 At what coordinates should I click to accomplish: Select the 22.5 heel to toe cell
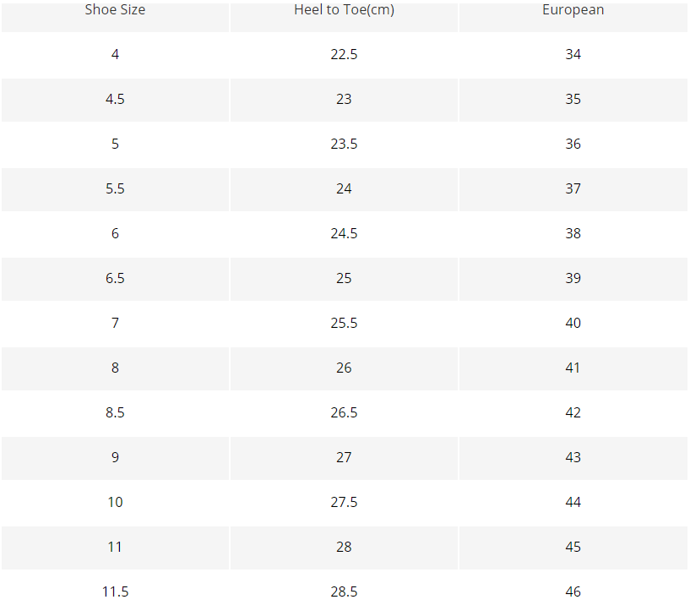[344, 55]
